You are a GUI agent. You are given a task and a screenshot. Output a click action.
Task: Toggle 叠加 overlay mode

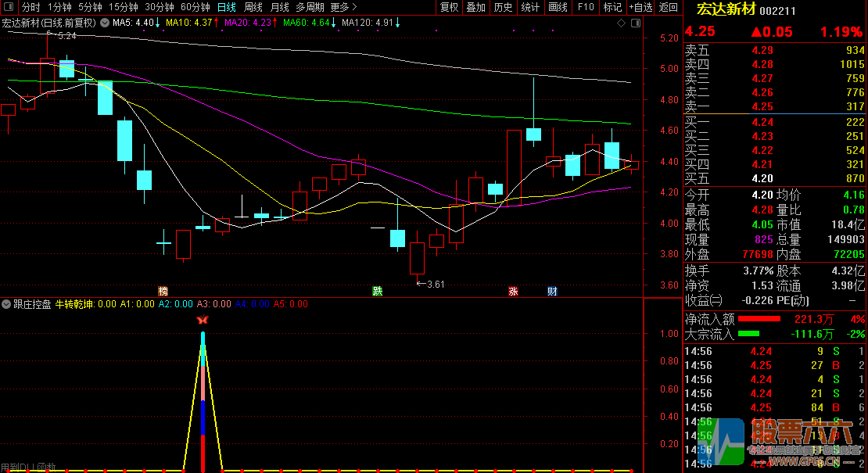475,7
